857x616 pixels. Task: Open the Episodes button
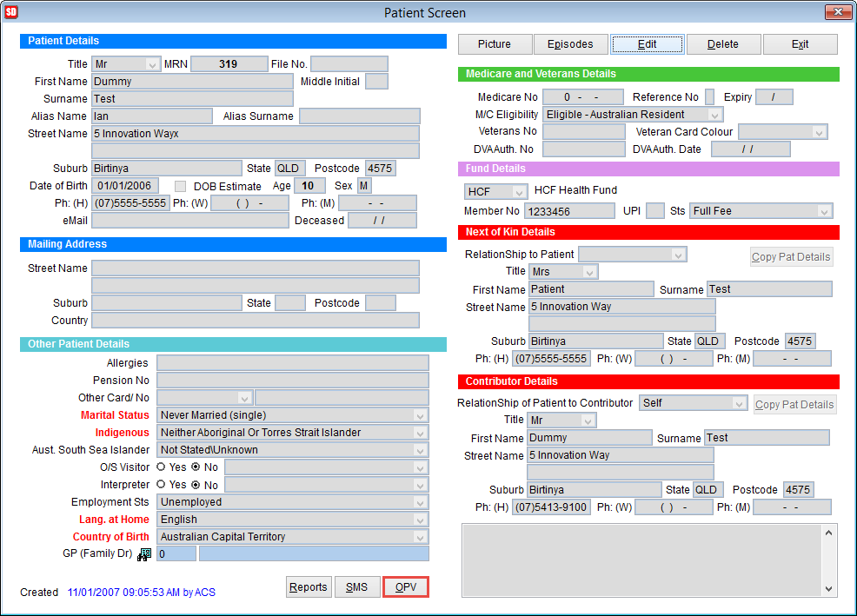pos(570,44)
